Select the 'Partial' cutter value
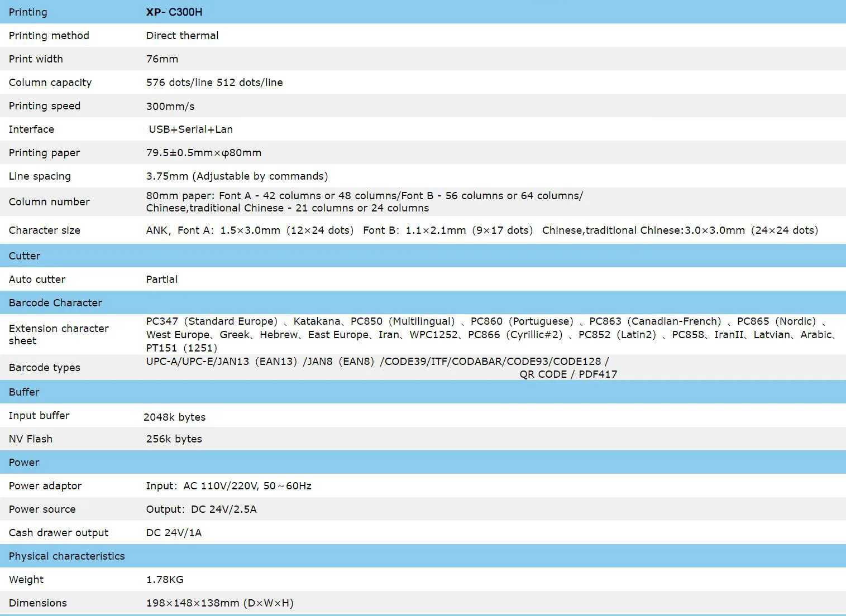 click(162, 280)
